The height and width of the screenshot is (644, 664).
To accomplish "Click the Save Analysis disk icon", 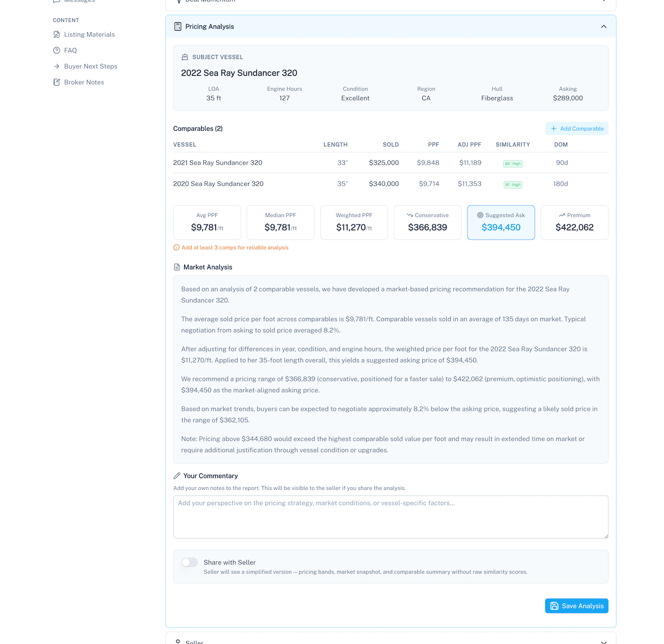I will (x=556, y=606).
